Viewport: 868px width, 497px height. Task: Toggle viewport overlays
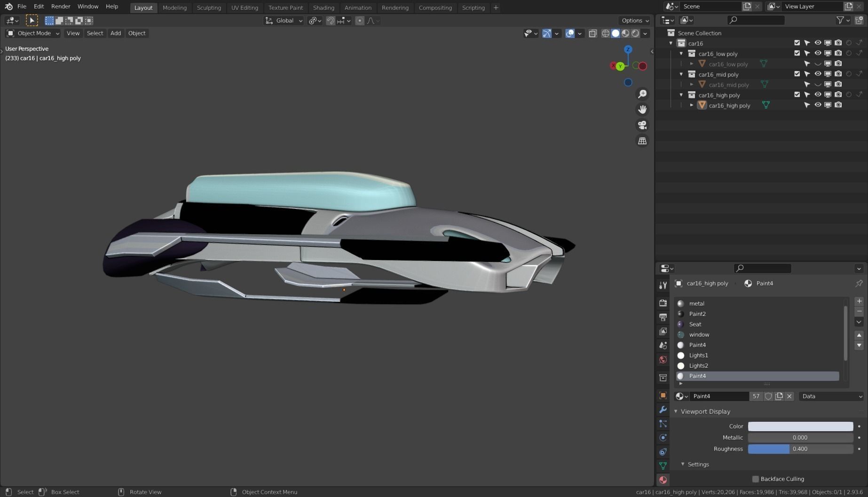coord(570,33)
